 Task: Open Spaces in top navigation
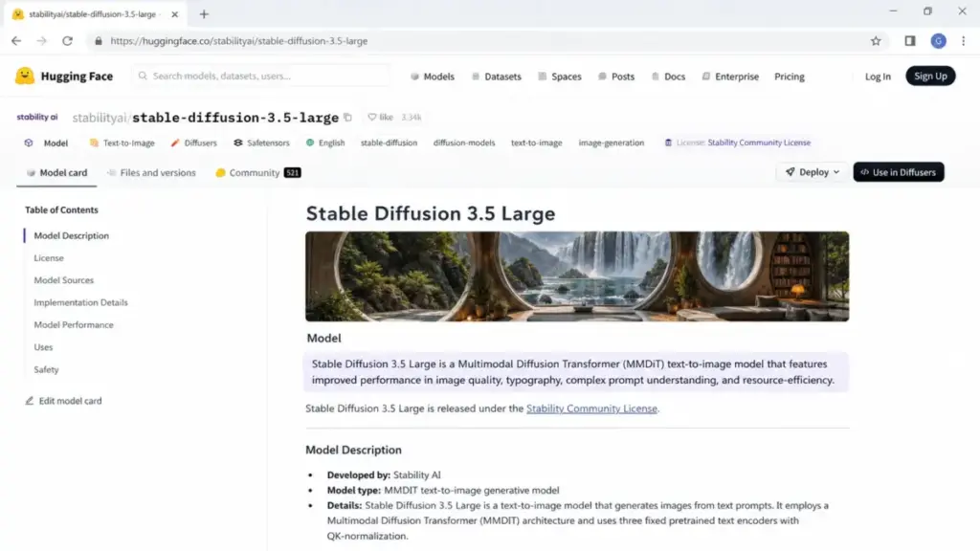(x=559, y=77)
